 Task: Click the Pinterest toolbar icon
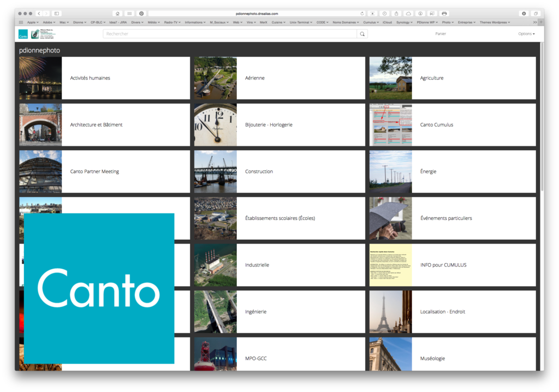[x=141, y=14]
